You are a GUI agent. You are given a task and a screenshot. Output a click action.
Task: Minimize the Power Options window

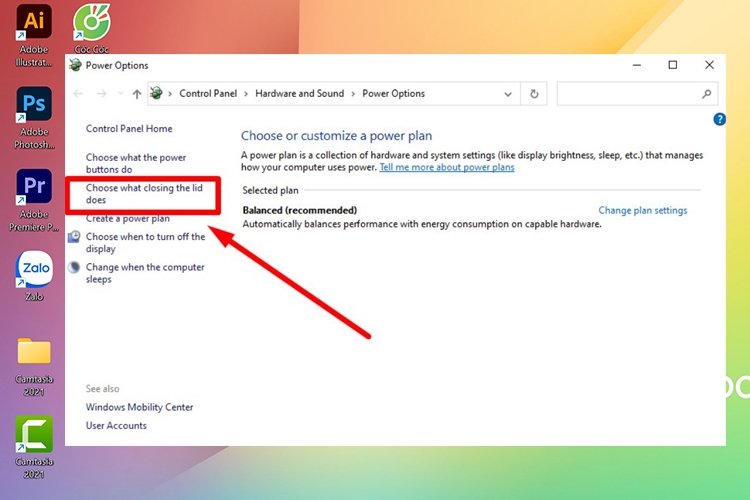pyautogui.click(x=637, y=65)
